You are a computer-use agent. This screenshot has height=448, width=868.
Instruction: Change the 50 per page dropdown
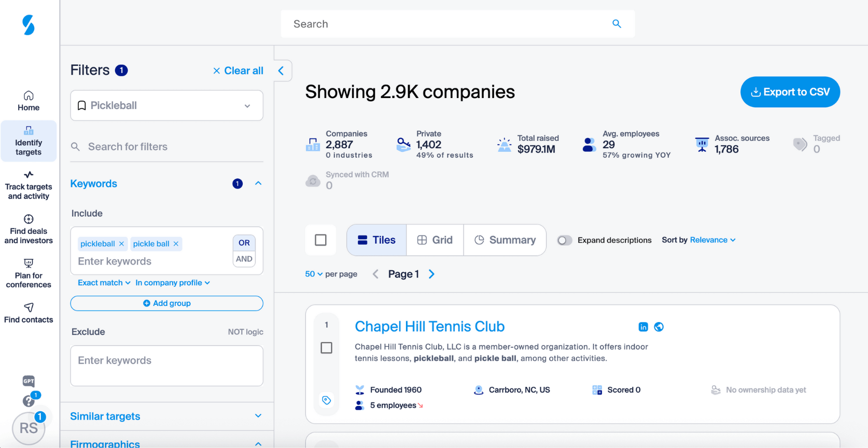[314, 274]
